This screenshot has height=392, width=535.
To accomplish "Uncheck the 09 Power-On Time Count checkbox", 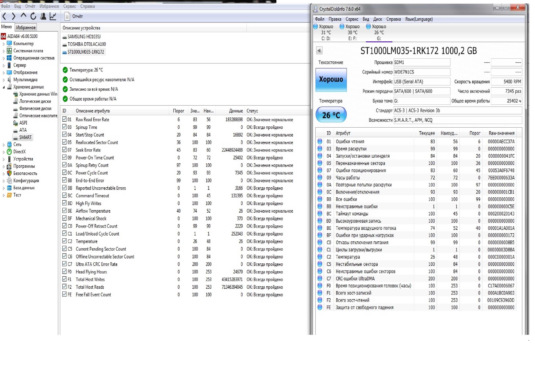I will [x=64, y=157].
